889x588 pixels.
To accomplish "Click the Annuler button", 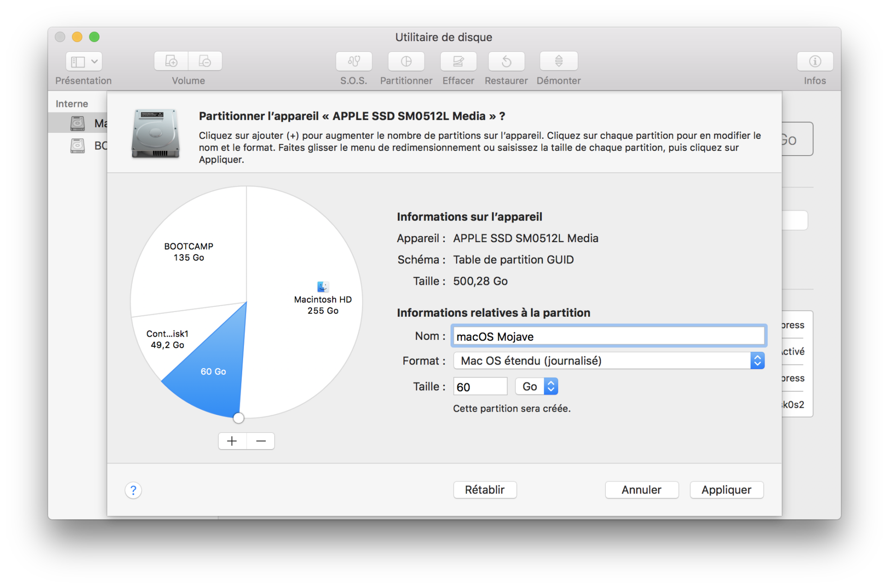I will pos(642,490).
